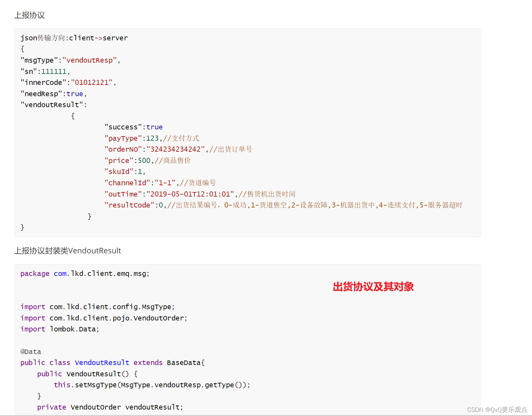Viewport: 532px width, 416px height.
Task: Click the "outTime" timestamp line
Action: 200,194
